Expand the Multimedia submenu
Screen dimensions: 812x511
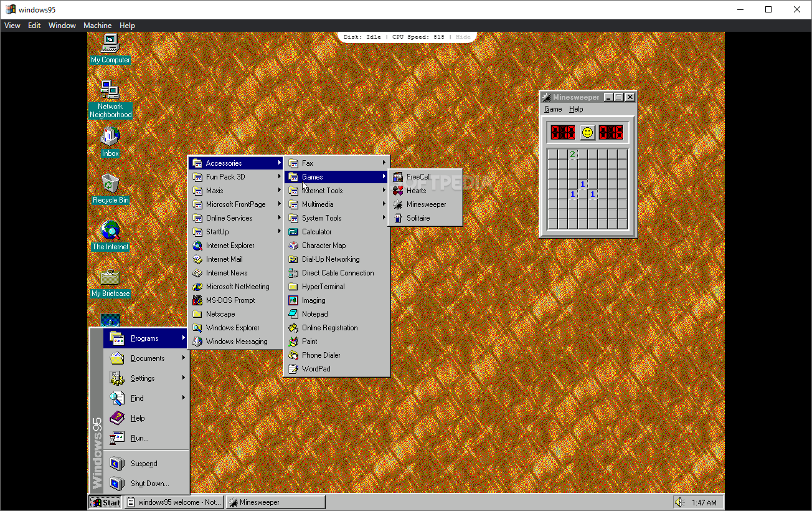click(x=337, y=204)
